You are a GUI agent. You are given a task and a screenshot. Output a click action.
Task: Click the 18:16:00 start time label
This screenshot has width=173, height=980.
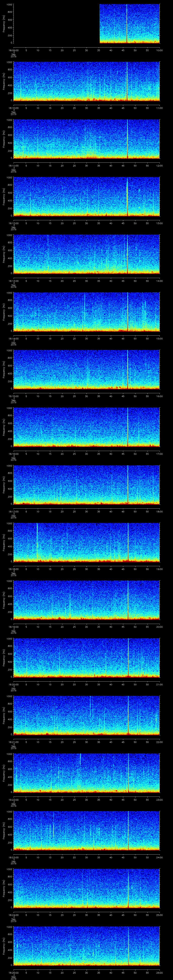click(13, 454)
